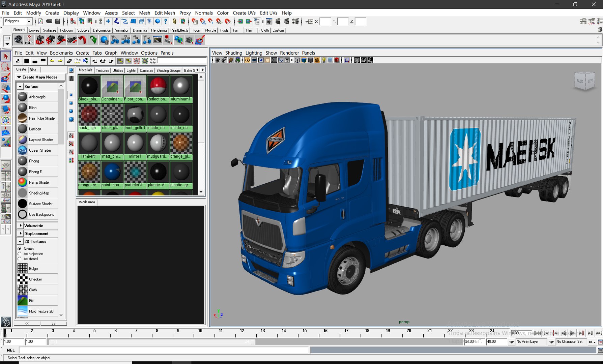Open the Polygons menu set dropdown

pos(29,21)
